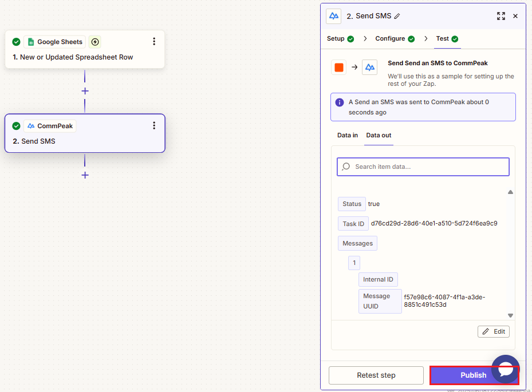The image size is (532, 392).
Task: Select the Test tab
Action: pyautogui.click(x=447, y=38)
